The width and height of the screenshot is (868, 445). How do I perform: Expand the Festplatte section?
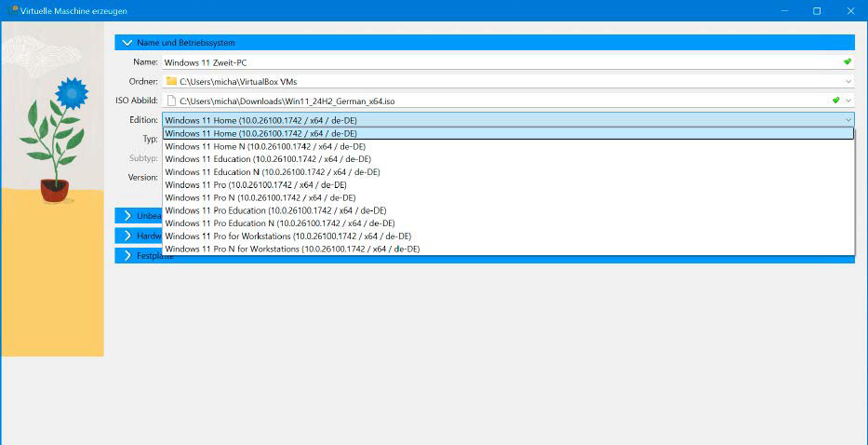coord(127,255)
